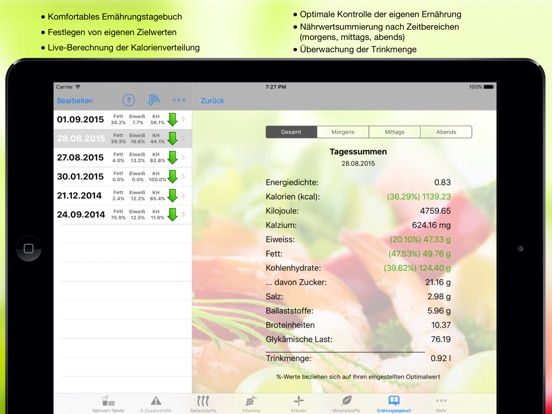Open the help question mark icon

128,100
